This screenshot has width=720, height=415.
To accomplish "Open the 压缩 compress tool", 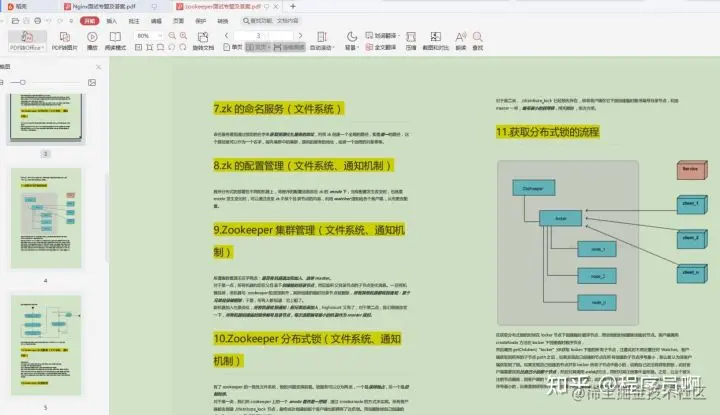I will [x=411, y=41].
